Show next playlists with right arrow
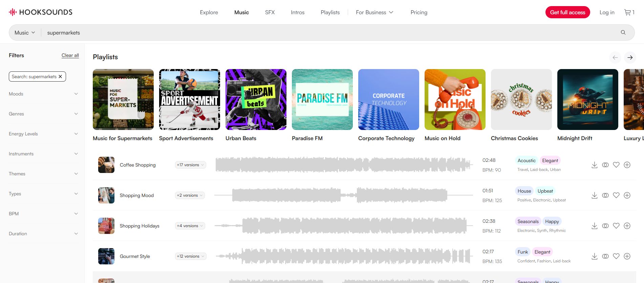This screenshot has width=644, height=283. point(630,58)
